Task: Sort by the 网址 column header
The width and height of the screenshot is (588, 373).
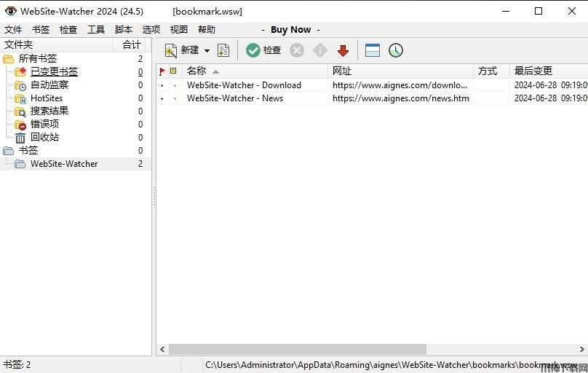Action: pos(400,71)
